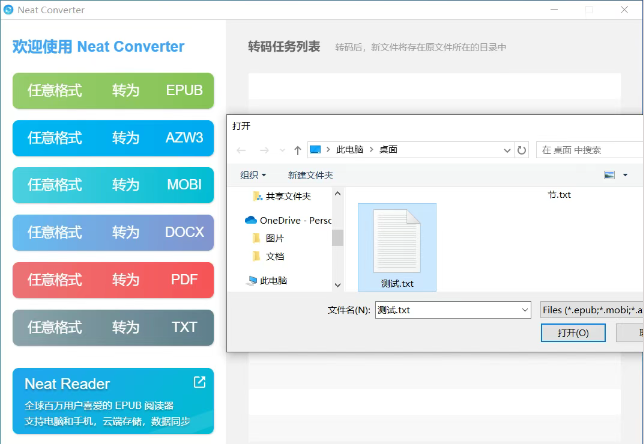Click 新建文件夹 in the dialog toolbar
644x444 pixels.
(x=310, y=175)
